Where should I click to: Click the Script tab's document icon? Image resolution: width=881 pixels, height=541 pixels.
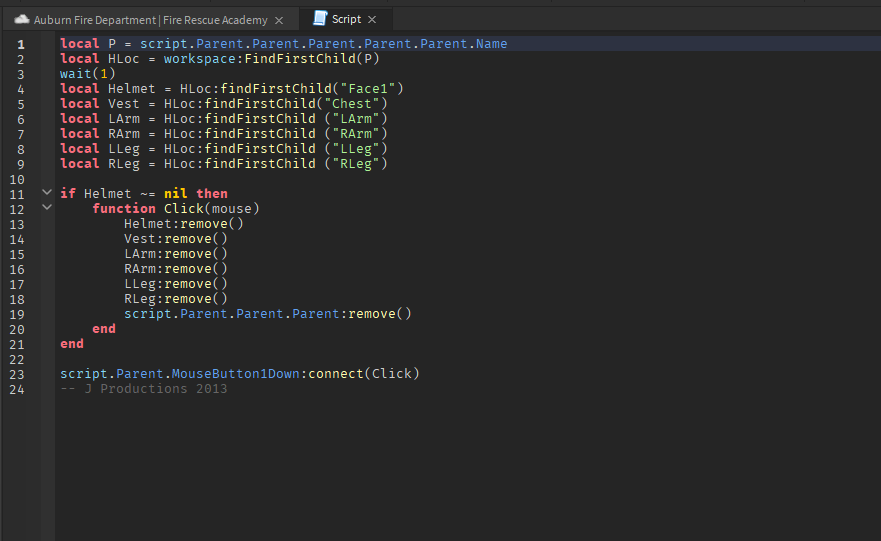point(320,19)
